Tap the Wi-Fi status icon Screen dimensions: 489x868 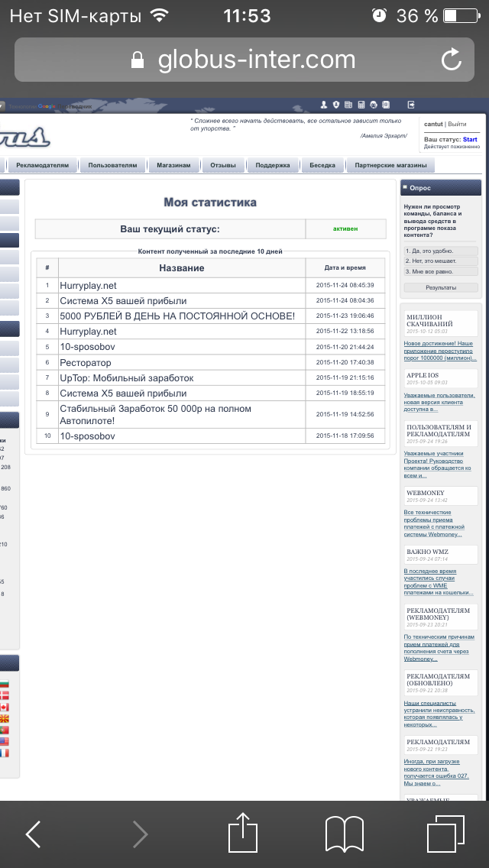pos(160,15)
